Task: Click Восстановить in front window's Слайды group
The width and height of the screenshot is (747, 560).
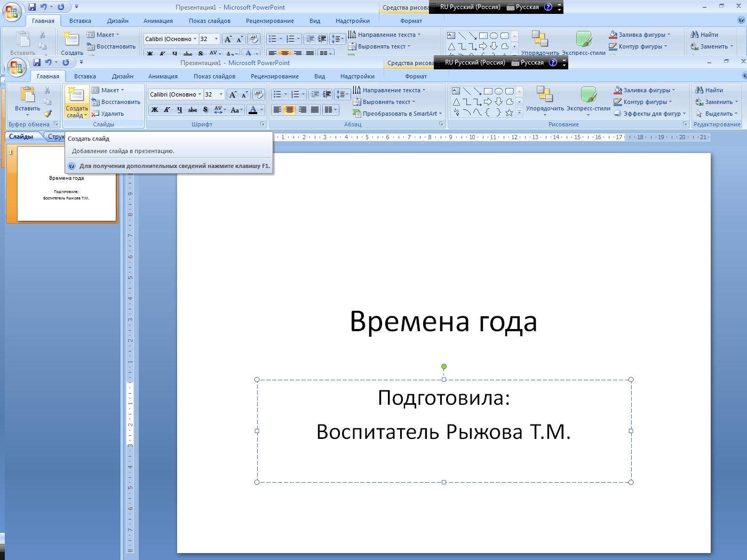Action: 116,102
